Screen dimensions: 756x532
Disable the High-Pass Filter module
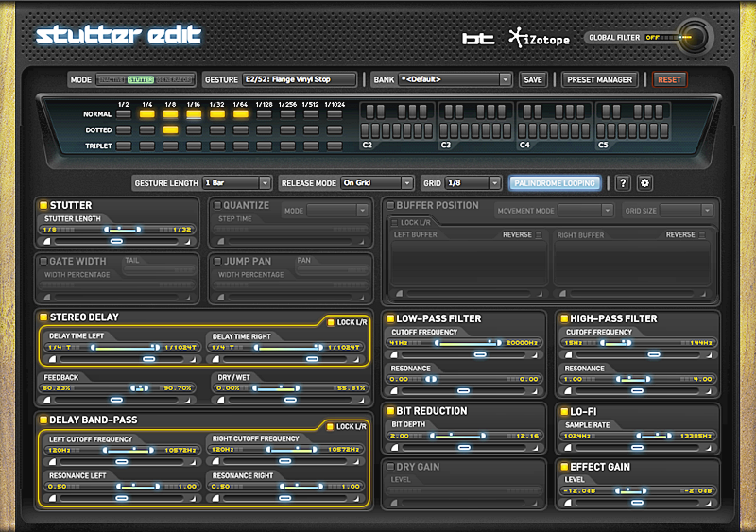point(564,318)
